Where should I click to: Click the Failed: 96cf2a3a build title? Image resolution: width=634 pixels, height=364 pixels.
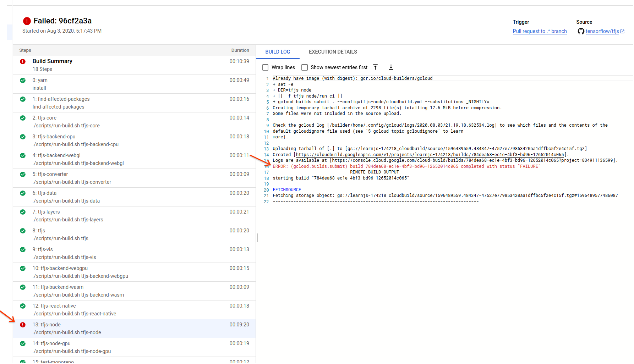coord(62,21)
